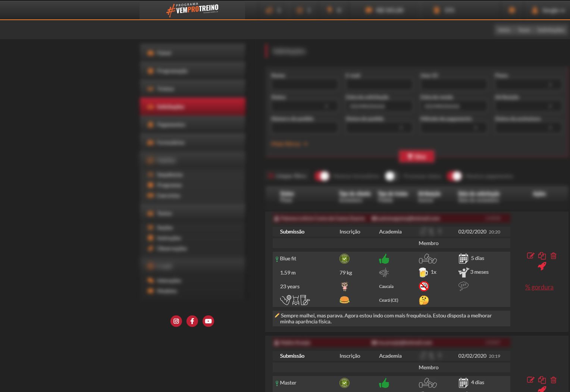
Task: Click the date 02/02/2020 20:19
Action: (x=479, y=356)
